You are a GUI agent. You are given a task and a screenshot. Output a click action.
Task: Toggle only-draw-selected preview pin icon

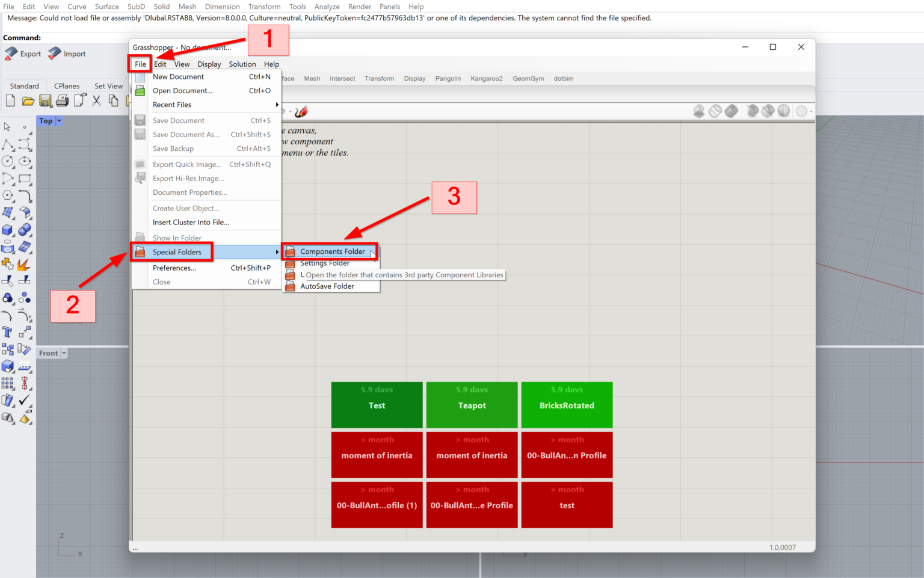tap(753, 111)
